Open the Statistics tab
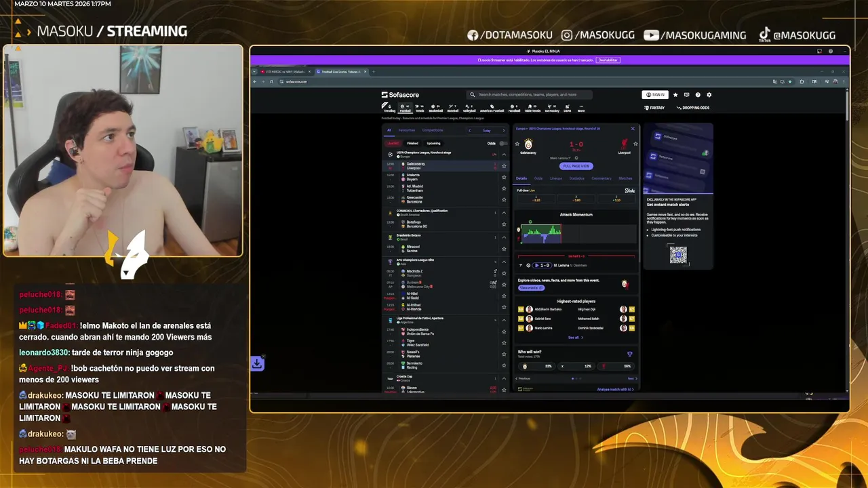Screen dimensions: 868x488 pos(577,178)
